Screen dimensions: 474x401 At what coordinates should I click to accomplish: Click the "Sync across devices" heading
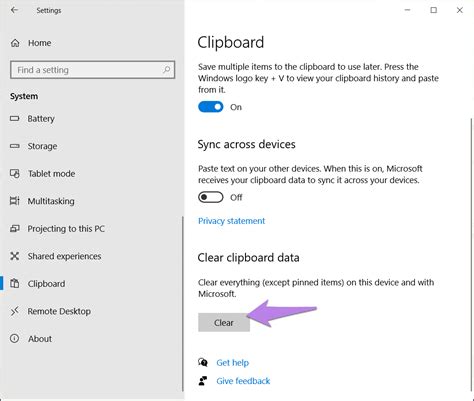(246, 144)
